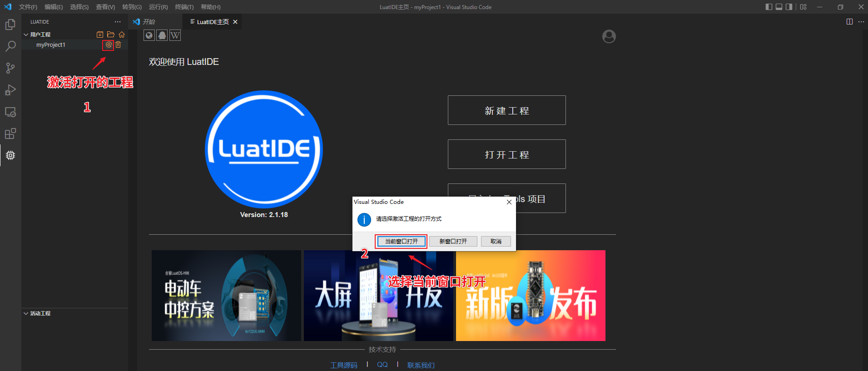Click the globe website icon
Screen dimensions: 868x371
[149, 35]
